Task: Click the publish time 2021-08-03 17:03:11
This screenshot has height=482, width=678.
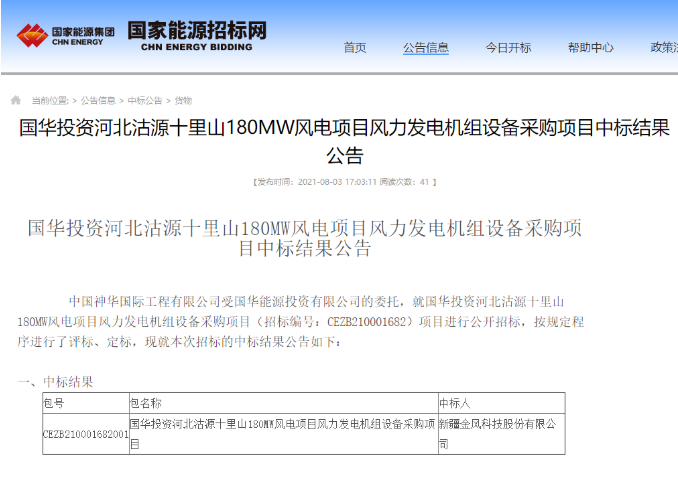Action: (337, 182)
